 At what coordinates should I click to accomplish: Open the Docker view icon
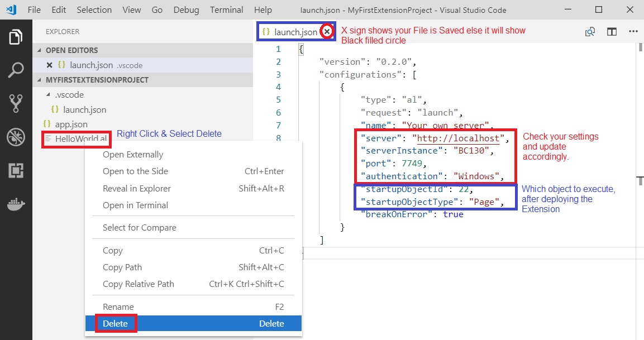tap(16, 204)
